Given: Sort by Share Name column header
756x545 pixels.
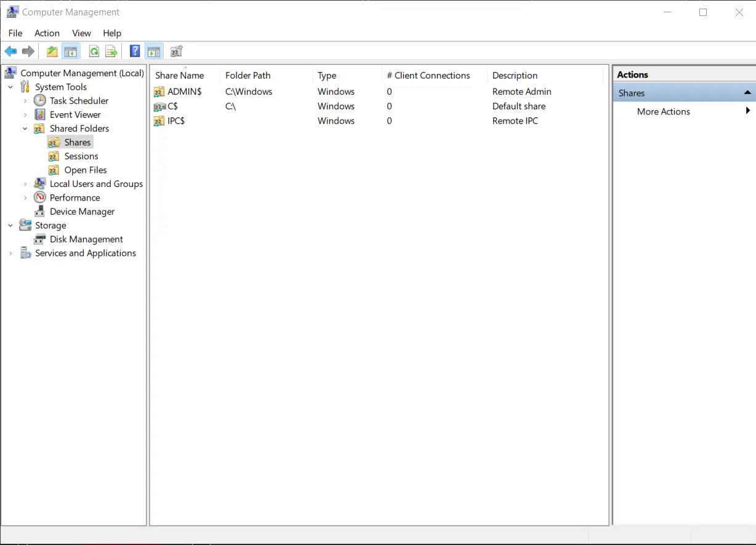Looking at the screenshot, I should point(180,76).
